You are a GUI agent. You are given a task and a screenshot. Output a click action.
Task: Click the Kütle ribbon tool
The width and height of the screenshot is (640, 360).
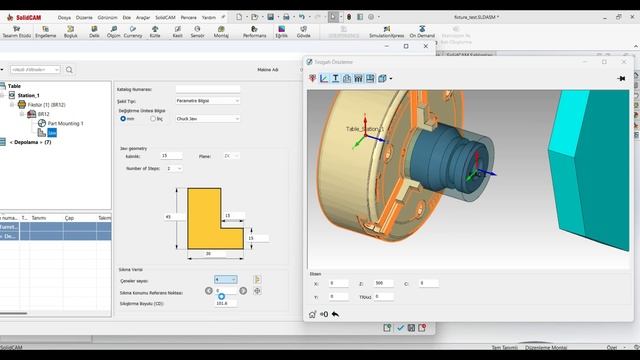[155, 32]
